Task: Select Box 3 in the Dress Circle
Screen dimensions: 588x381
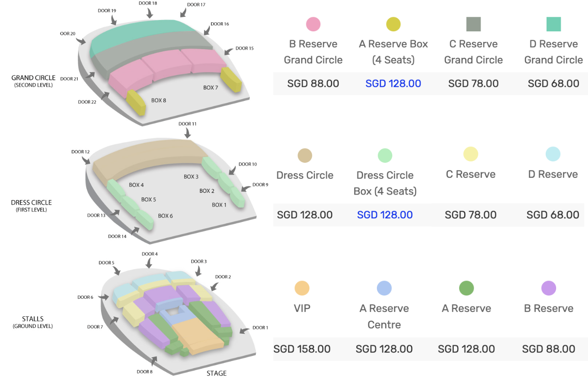Action: coord(210,167)
